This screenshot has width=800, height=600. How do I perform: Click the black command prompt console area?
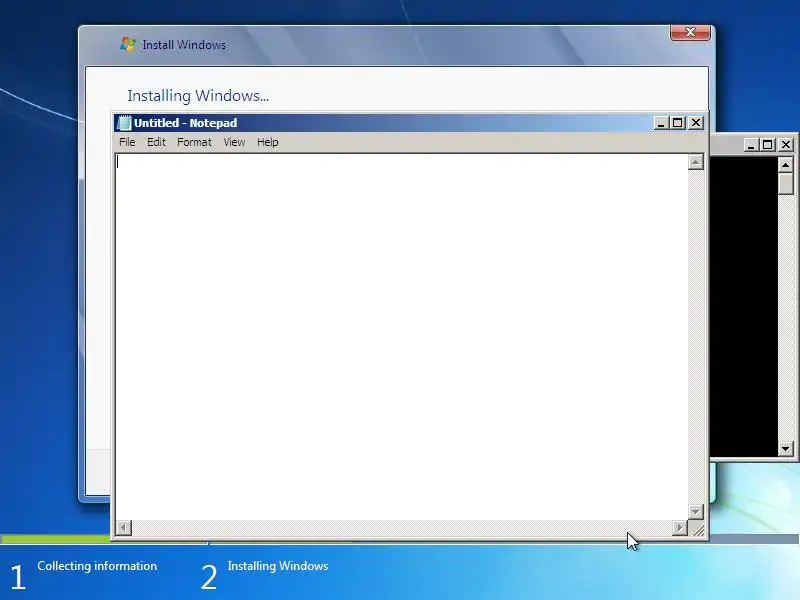(743, 306)
